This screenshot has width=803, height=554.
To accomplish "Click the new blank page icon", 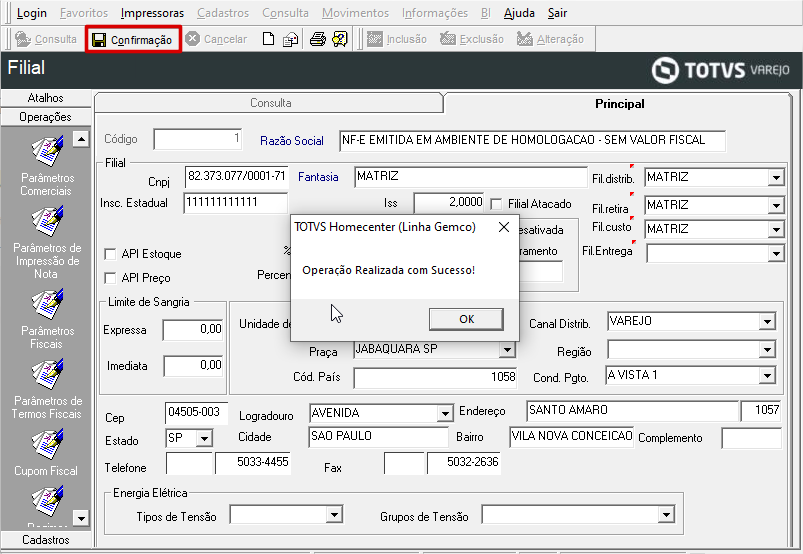I will point(268,39).
